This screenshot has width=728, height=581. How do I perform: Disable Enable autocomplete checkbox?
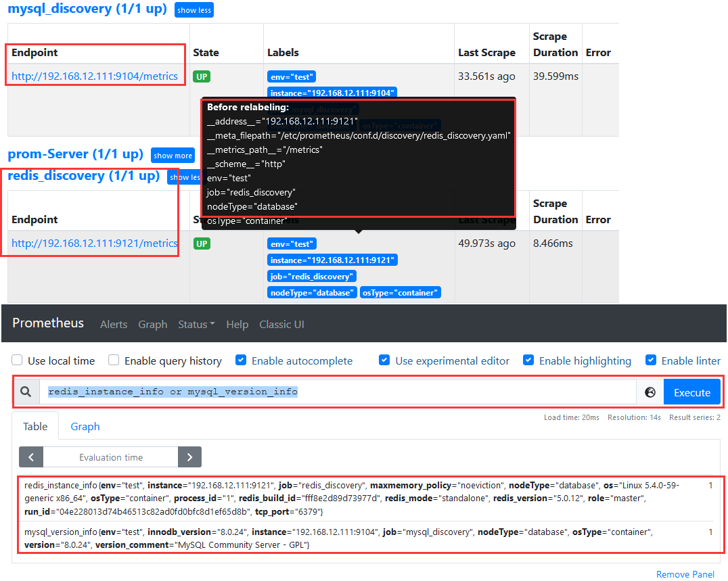(x=241, y=360)
